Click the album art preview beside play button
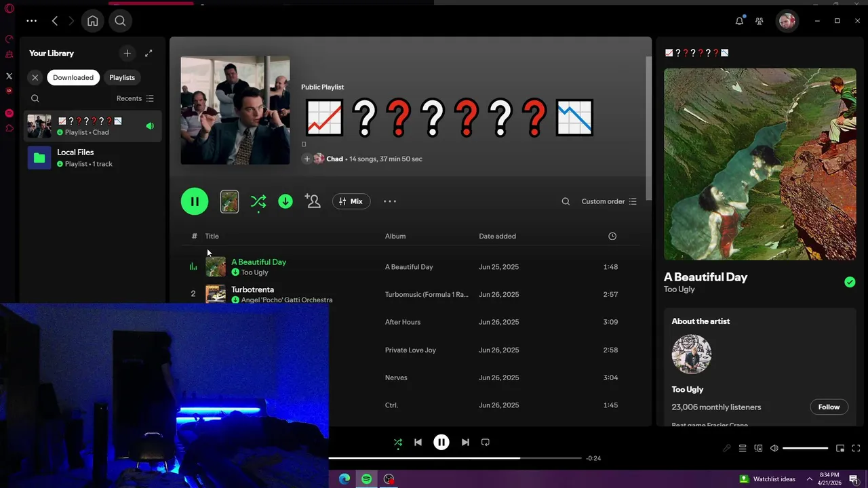The image size is (868, 488). point(229,201)
